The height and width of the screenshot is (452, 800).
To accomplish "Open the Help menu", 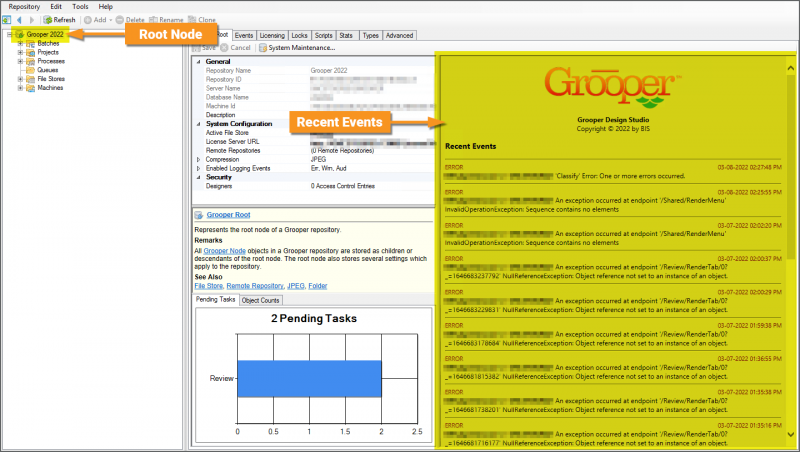I will pyautogui.click(x=106, y=7).
